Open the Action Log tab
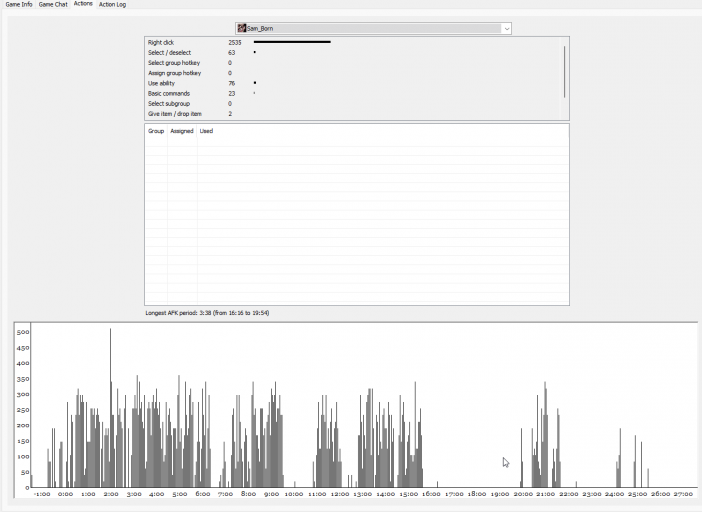Screen dimensions: 702x512 coord(112,4)
